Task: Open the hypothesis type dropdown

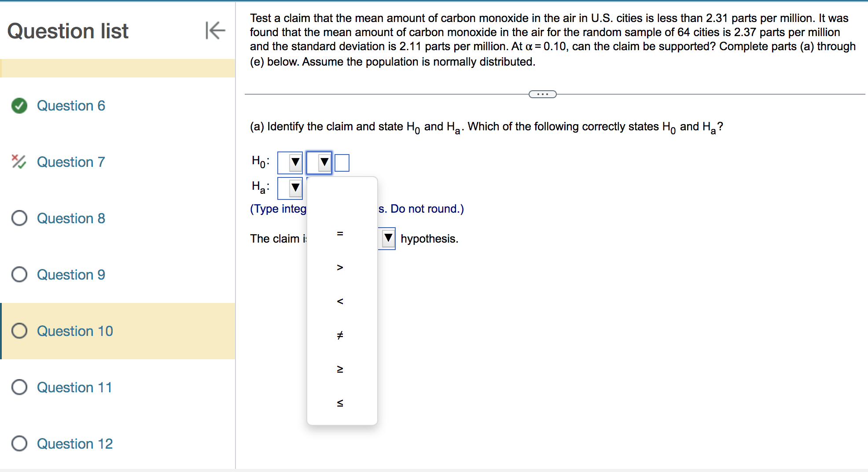Action: point(387,238)
